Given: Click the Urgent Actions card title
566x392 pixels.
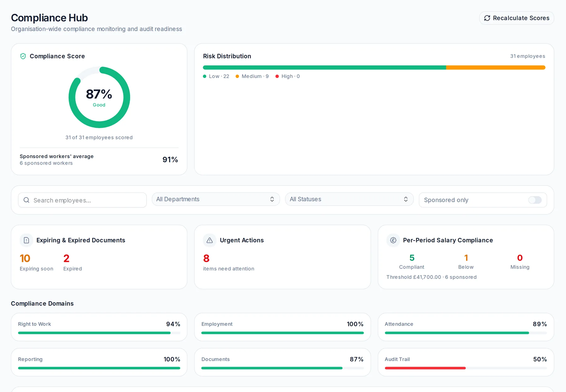Looking at the screenshot, I should pyautogui.click(x=242, y=240).
